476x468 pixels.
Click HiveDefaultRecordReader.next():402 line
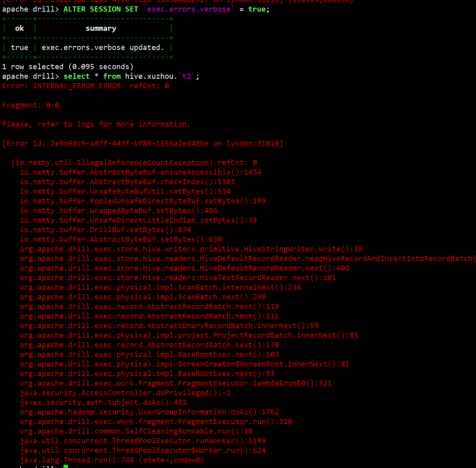(185, 268)
